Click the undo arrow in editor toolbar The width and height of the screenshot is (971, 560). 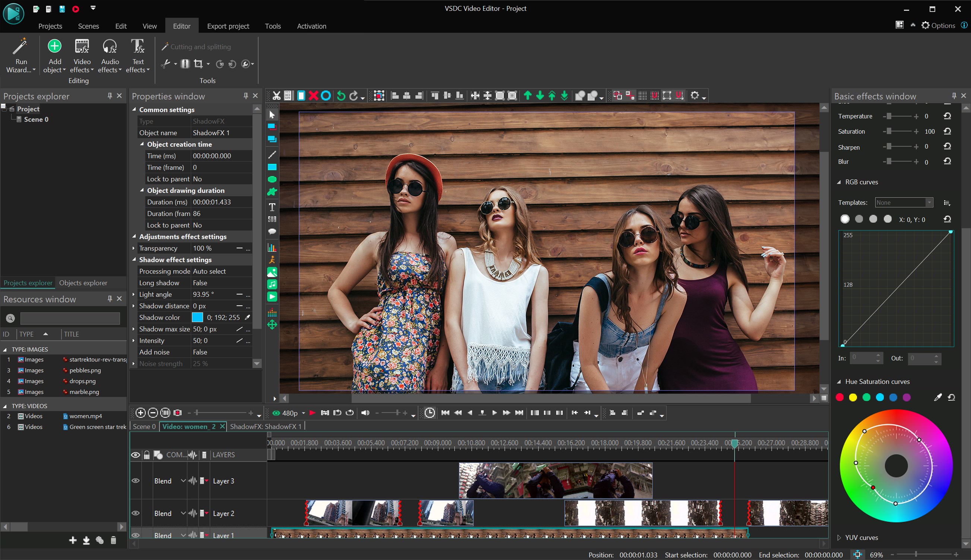(341, 96)
